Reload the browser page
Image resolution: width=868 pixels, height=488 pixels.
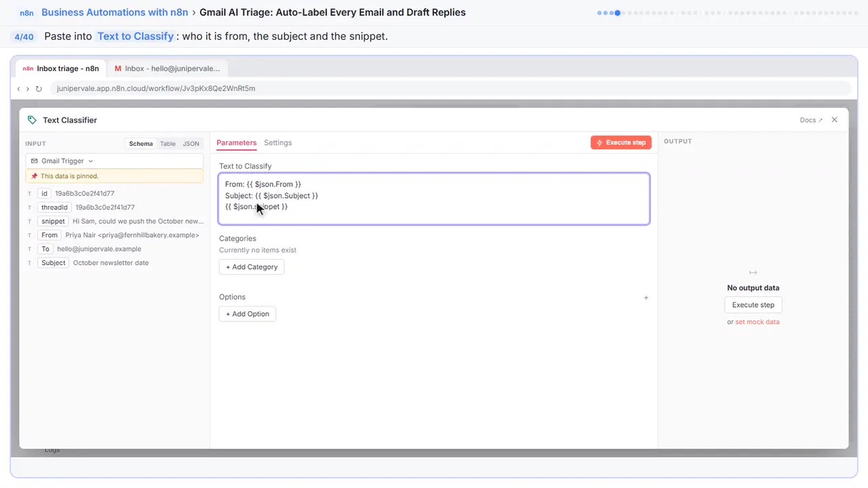39,89
